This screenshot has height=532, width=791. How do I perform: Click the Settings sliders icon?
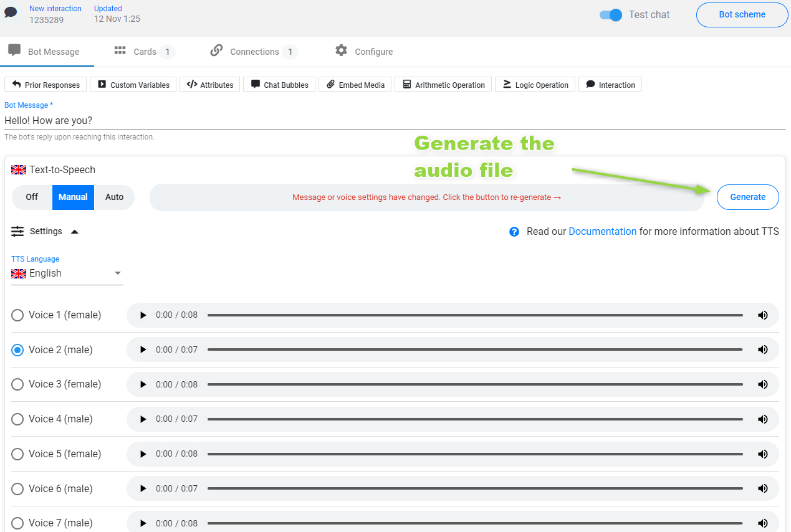click(17, 231)
